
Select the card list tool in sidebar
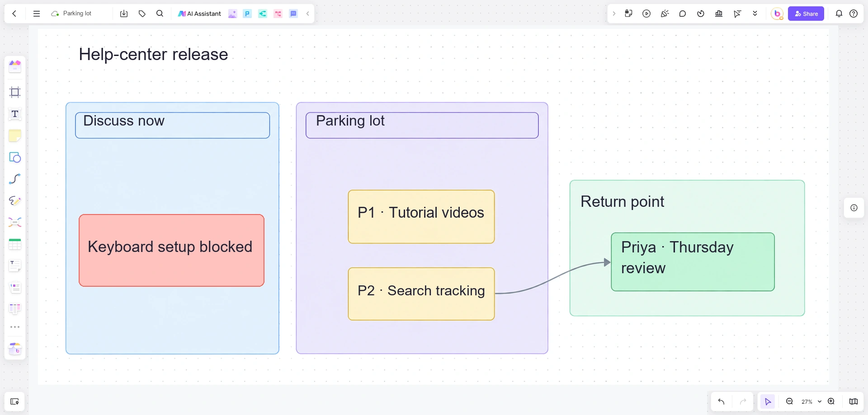pyautogui.click(x=15, y=287)
